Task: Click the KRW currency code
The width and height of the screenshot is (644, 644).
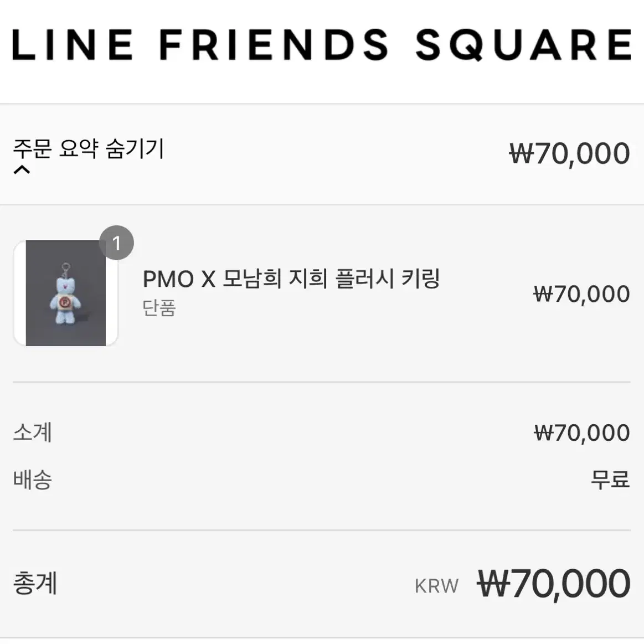Action: [436, 586]
